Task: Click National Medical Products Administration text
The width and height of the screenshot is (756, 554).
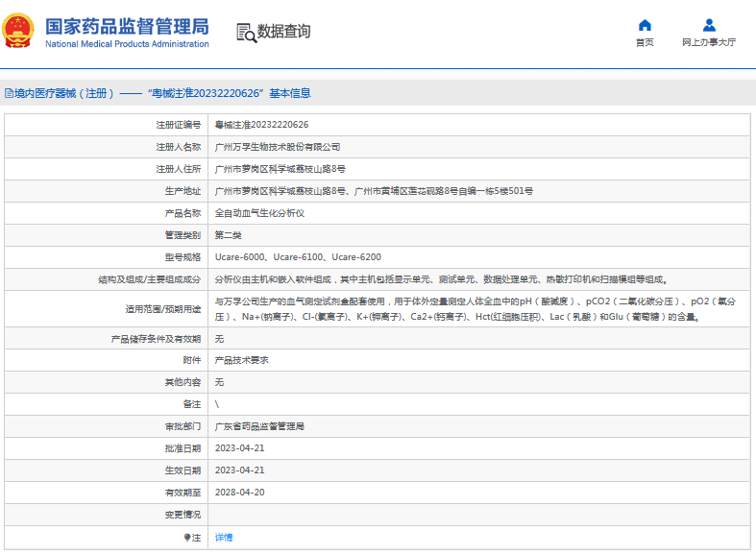Action: point(128,44)
